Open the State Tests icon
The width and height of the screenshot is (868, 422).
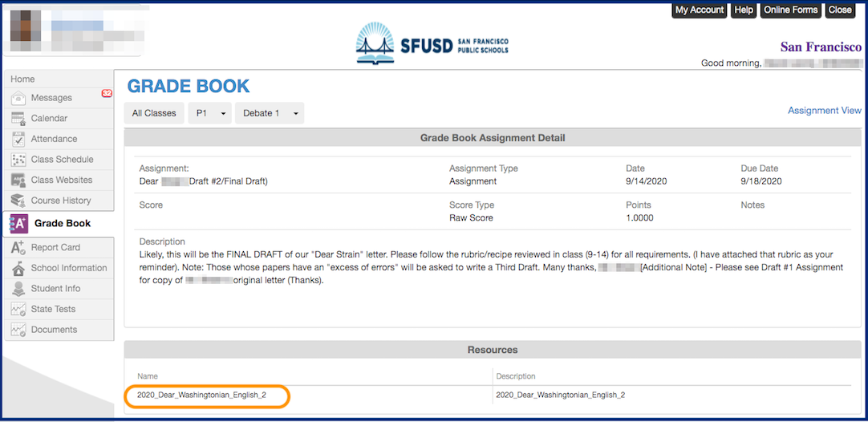click(18, 310)
